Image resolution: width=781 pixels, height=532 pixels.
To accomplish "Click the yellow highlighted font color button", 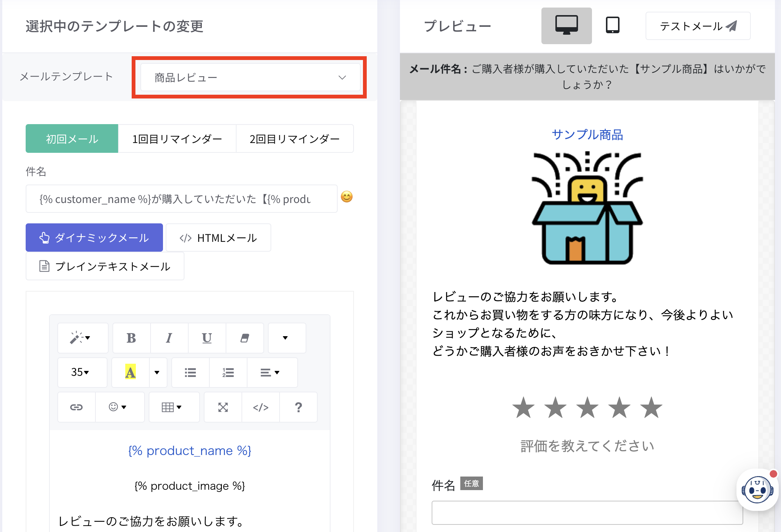I will [x=131, y=372].
